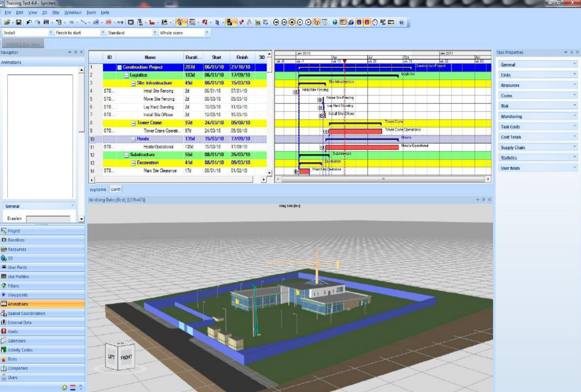Expand the Task Costs section
The width and height of the screenshot is (581, 392).
click(538, 127)
